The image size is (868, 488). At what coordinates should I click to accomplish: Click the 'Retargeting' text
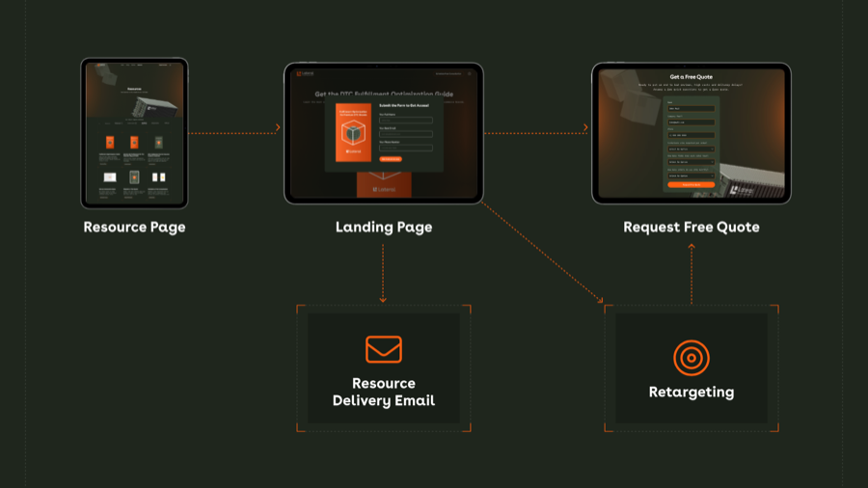click(x=692, y=392)
